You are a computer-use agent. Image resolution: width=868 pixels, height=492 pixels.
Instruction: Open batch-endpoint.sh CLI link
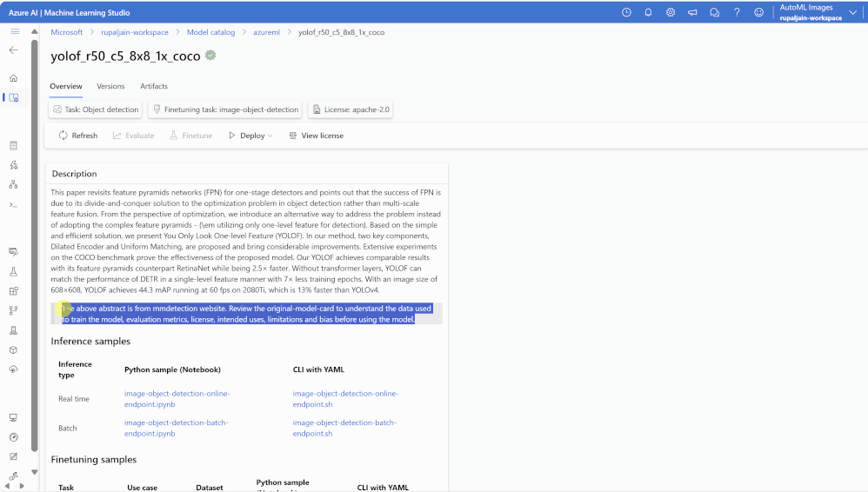pos(344,428)
